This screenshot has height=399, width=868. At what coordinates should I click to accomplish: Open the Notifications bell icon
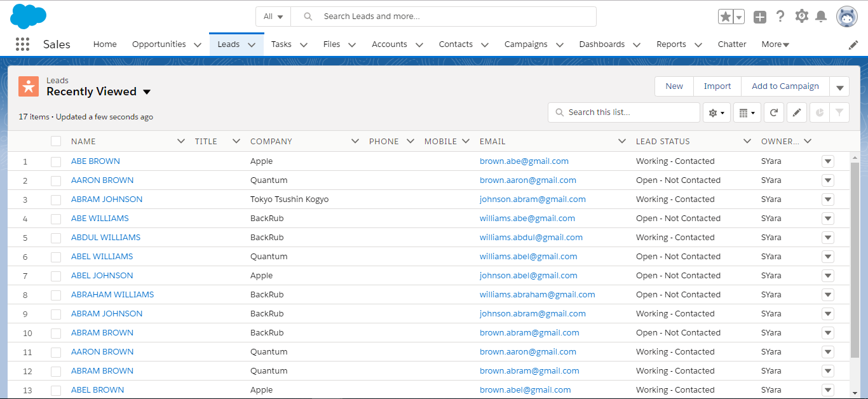click(x=821, y=17)
